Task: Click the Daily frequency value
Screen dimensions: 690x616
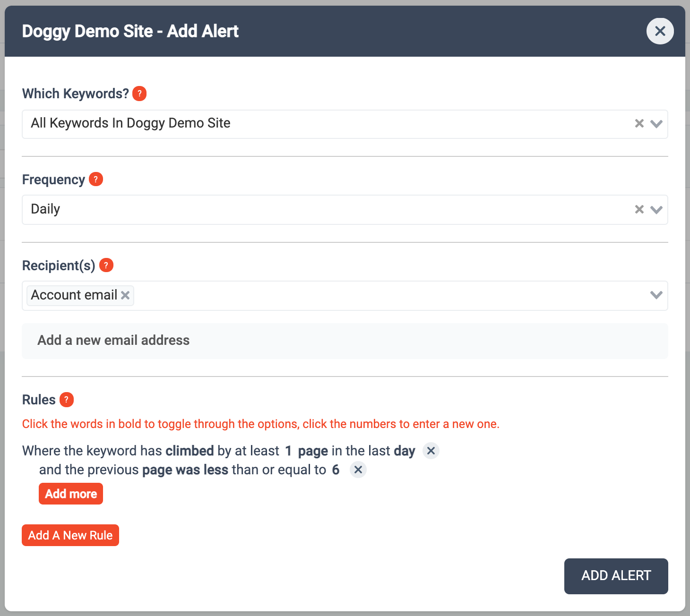Action: pos(45,209)
